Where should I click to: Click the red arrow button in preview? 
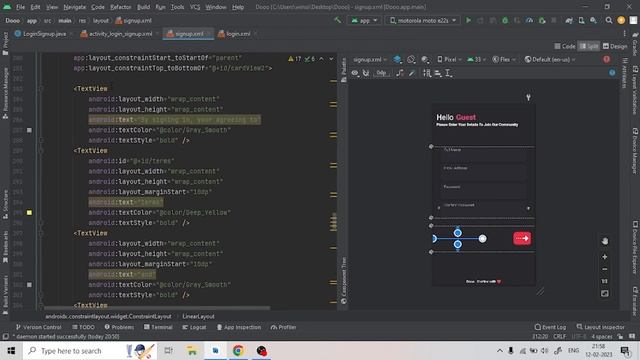[522, 238]
